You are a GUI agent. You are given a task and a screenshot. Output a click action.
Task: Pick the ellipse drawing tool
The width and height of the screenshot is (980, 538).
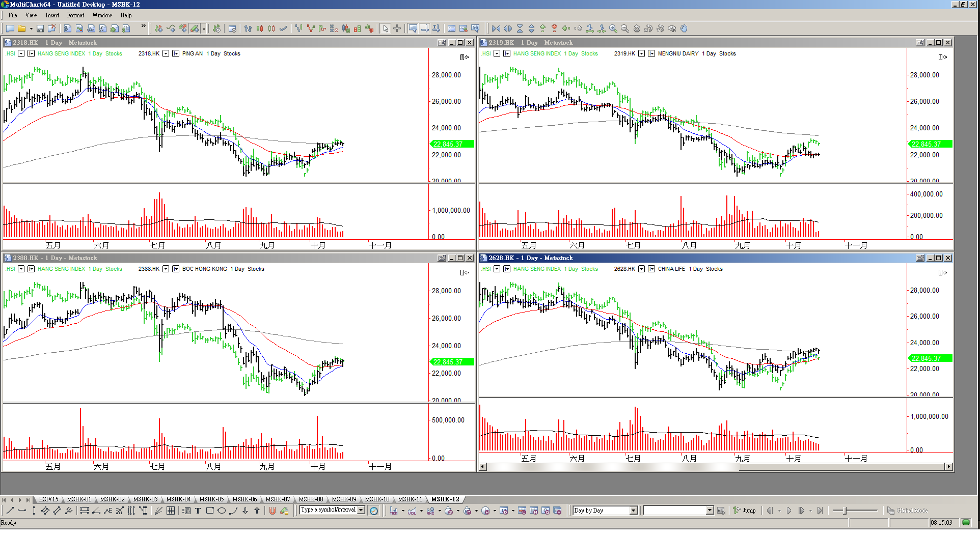pyautogui.click(x=222, y=511)
